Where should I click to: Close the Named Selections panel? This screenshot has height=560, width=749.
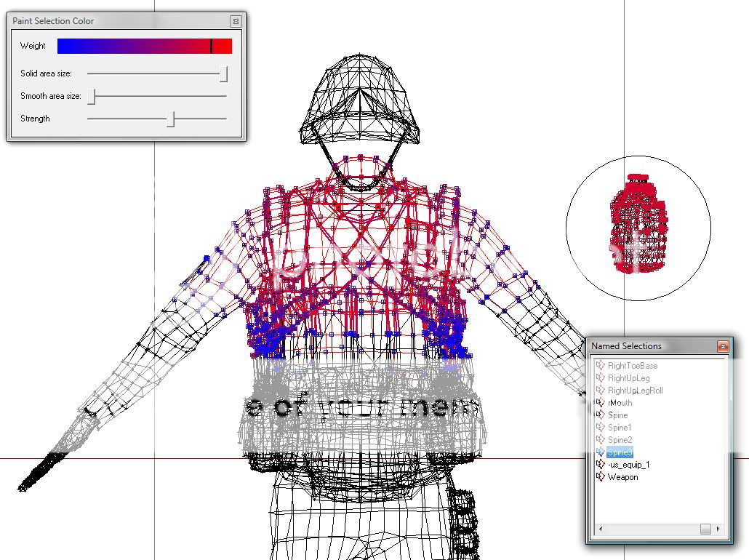(722, 346)
